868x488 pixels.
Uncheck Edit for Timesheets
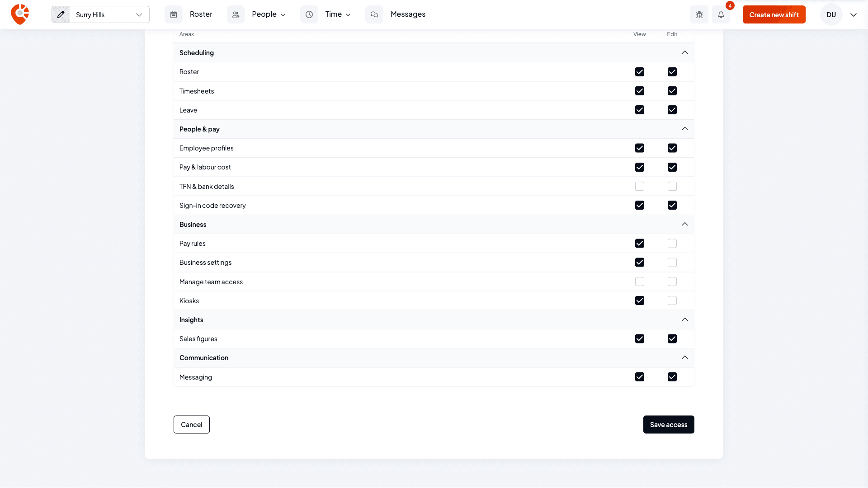click(x=672, y=91)
